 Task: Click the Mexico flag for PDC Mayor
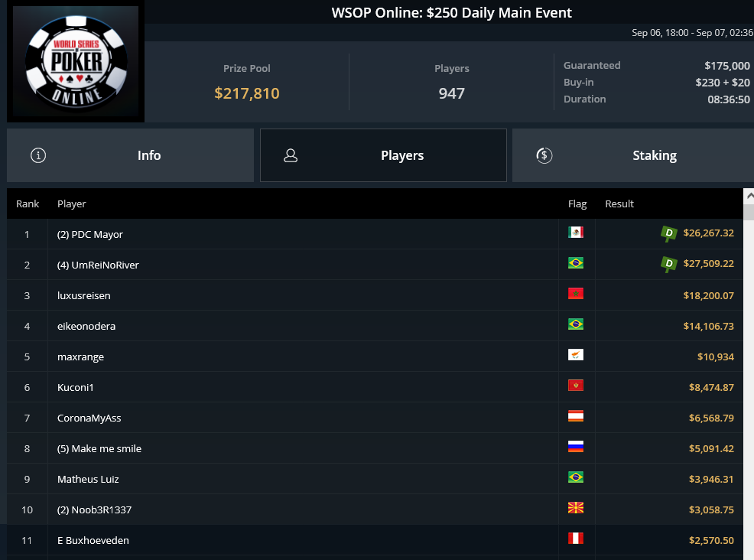click(576, 233)
